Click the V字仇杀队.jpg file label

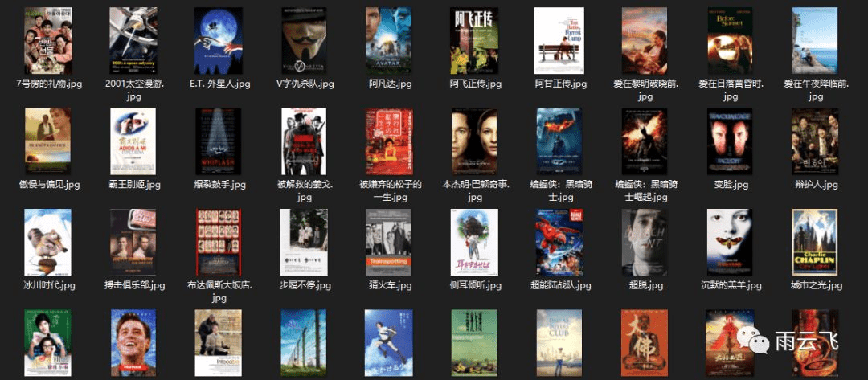click(305, 84)
